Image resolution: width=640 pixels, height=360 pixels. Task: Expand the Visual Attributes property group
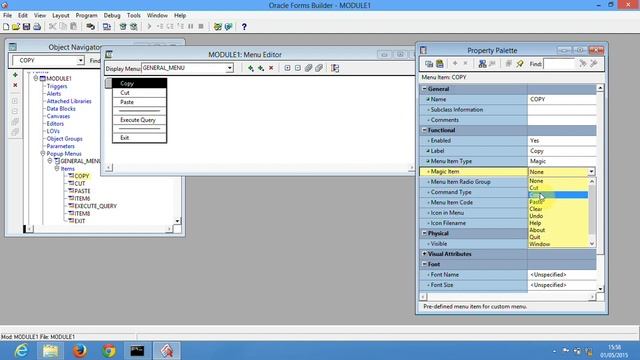tap(424, 254)
